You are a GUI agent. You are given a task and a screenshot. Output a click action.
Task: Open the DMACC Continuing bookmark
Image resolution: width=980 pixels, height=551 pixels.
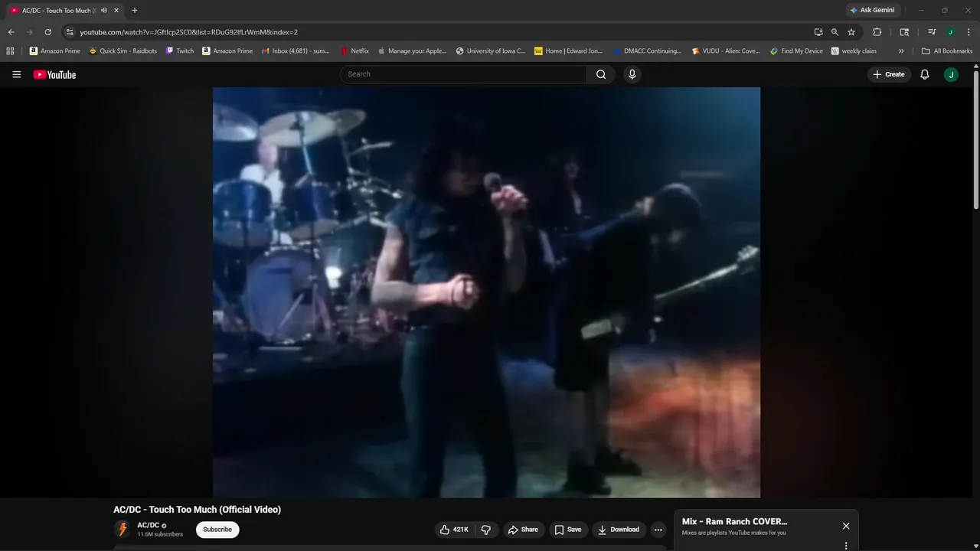click(x=647, y=51)
